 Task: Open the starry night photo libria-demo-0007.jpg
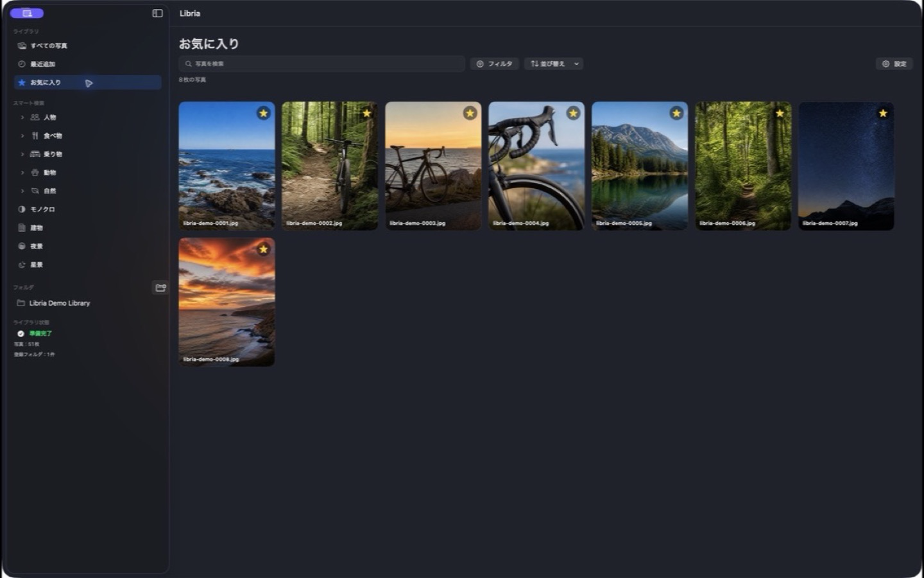pos(846,166)
